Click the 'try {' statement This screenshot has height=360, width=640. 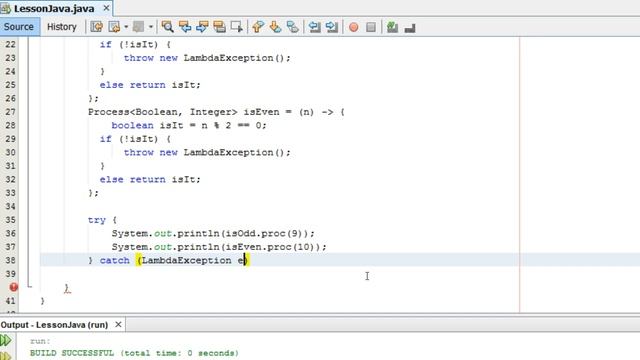pyautogui.click(x=102, y=220)
